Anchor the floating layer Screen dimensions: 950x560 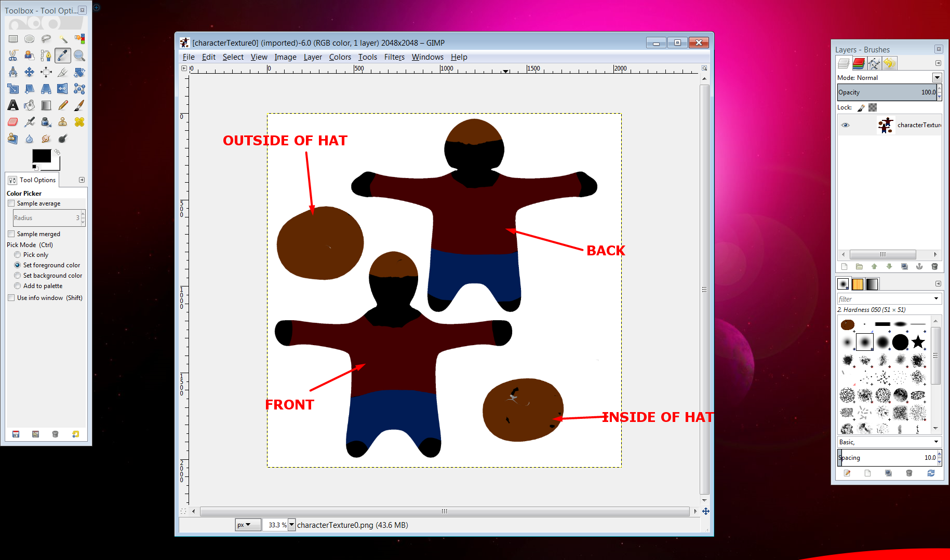(919, 267)
